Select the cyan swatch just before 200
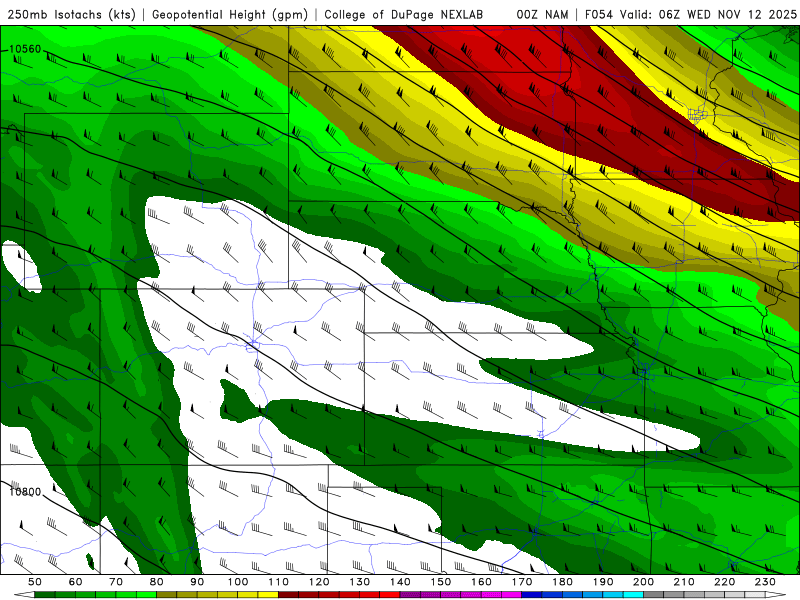The width and height of the screenshot is (800, 600). 633,595
